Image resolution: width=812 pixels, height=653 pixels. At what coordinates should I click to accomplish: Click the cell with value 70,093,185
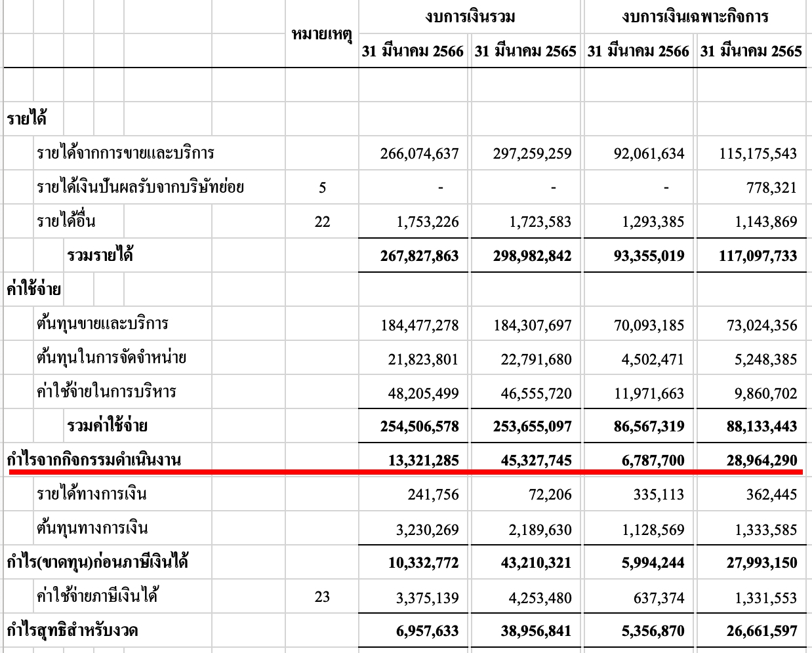pyautogui.click(x=649, y=325)
